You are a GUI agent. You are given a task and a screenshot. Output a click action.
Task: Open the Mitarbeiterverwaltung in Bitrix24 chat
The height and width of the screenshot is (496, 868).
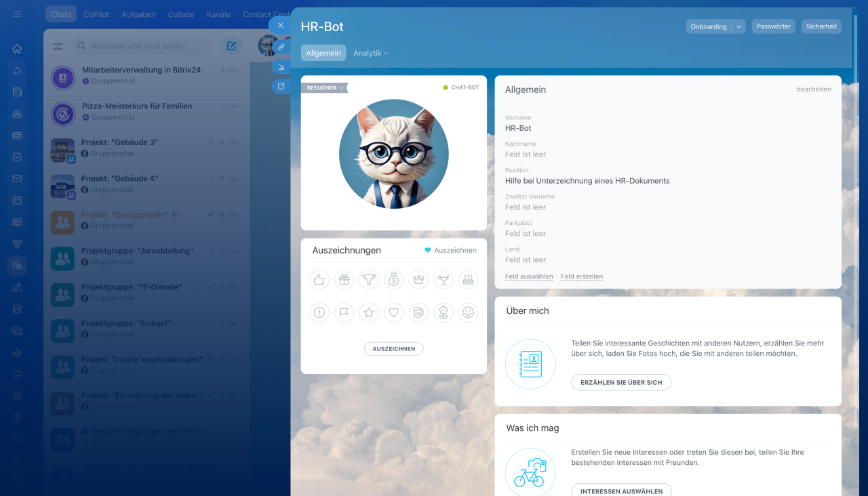[146, 78]
